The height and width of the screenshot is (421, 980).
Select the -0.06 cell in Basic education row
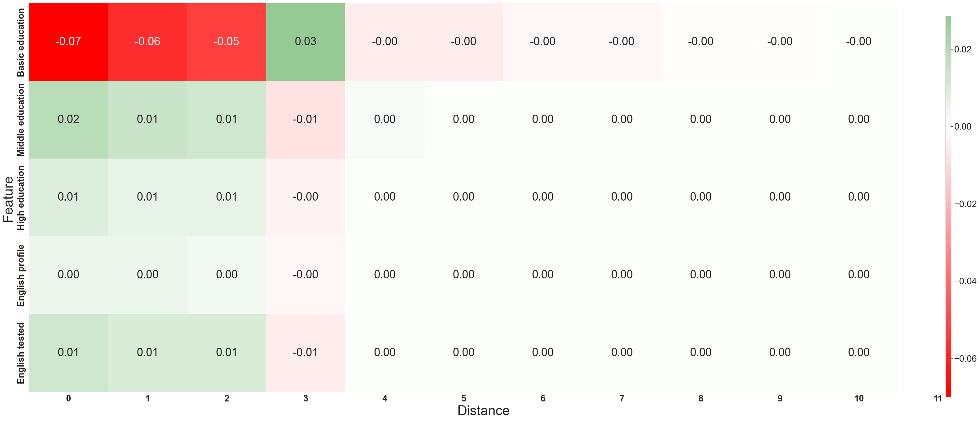click(148, 41)
